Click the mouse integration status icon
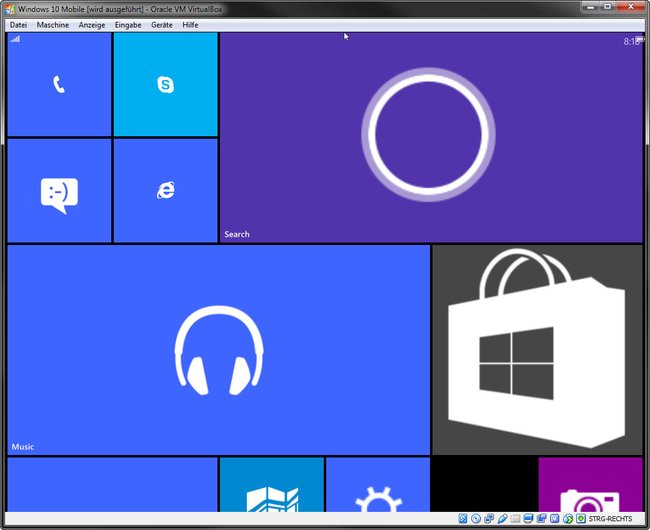650x530 pixels. click(568, 518)
